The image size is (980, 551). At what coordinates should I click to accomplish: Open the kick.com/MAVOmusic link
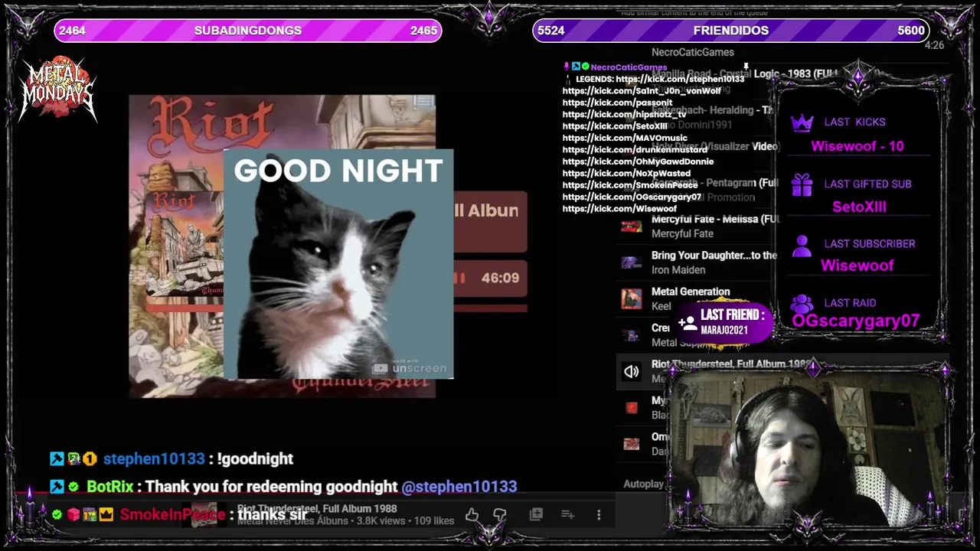point(625,138)
